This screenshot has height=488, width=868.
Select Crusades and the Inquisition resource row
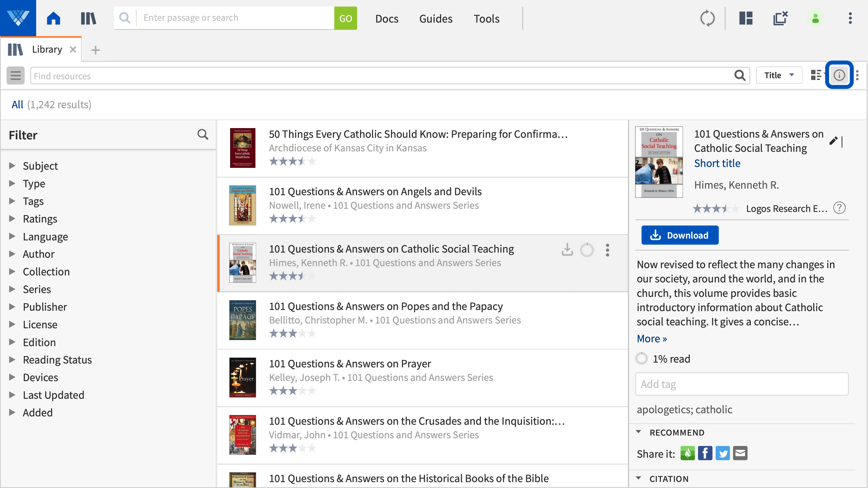[422, 435]
